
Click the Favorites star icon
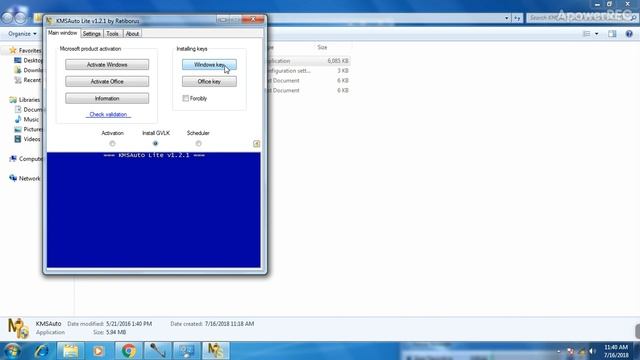[13, 50]
